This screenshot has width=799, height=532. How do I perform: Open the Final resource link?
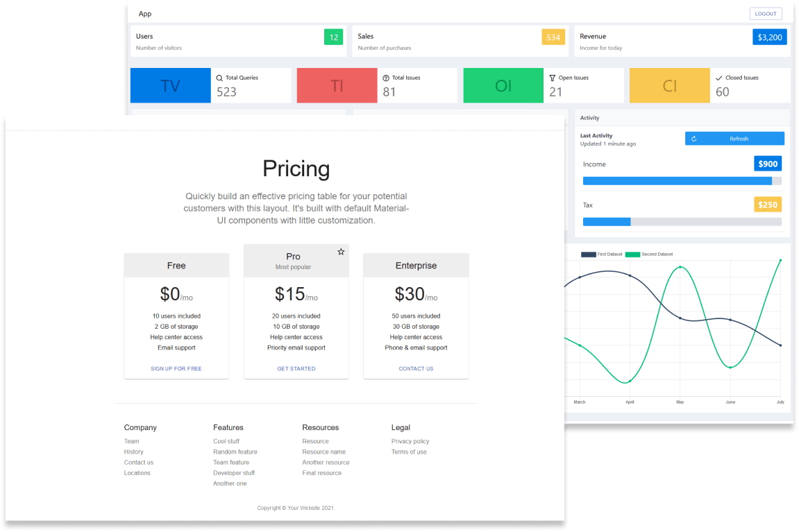[321, 473]
